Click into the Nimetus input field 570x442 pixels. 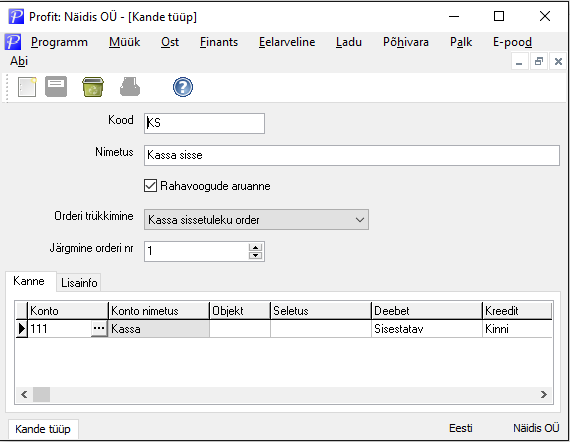point(352,155)
